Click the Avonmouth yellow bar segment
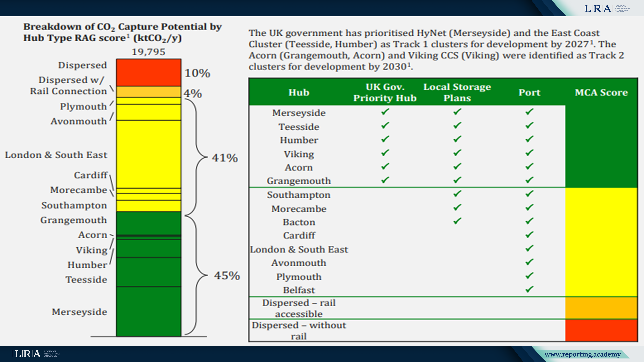 (x=149, y=112)
